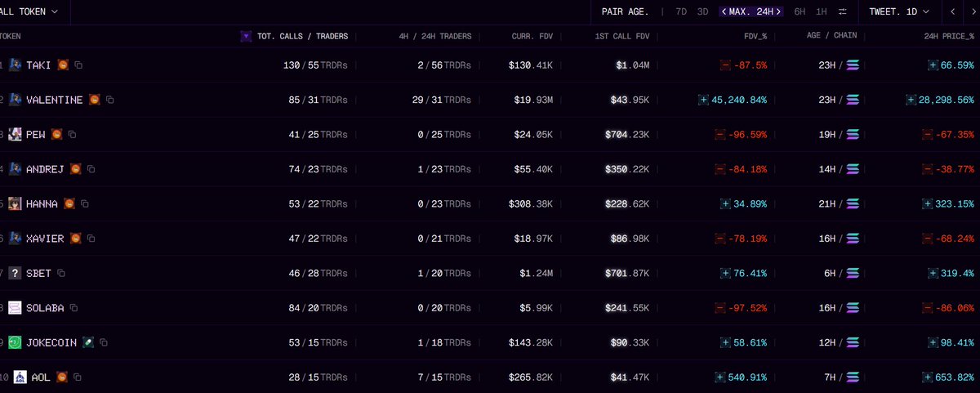Copy the TAKI token address
Screen dimensions: 980x393
pos(78,65)
